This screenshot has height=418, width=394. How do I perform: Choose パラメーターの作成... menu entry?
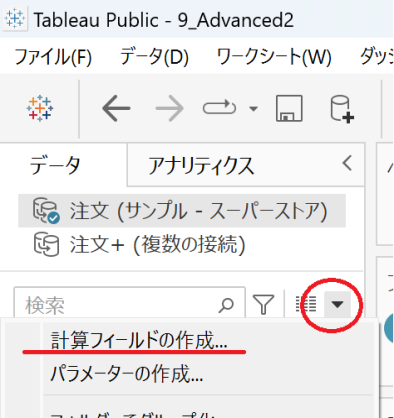point(126,374)
